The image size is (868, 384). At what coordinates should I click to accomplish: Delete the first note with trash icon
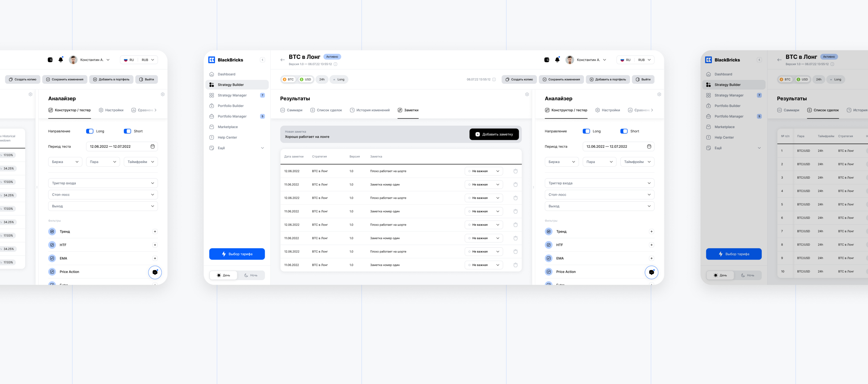[515, 171]
